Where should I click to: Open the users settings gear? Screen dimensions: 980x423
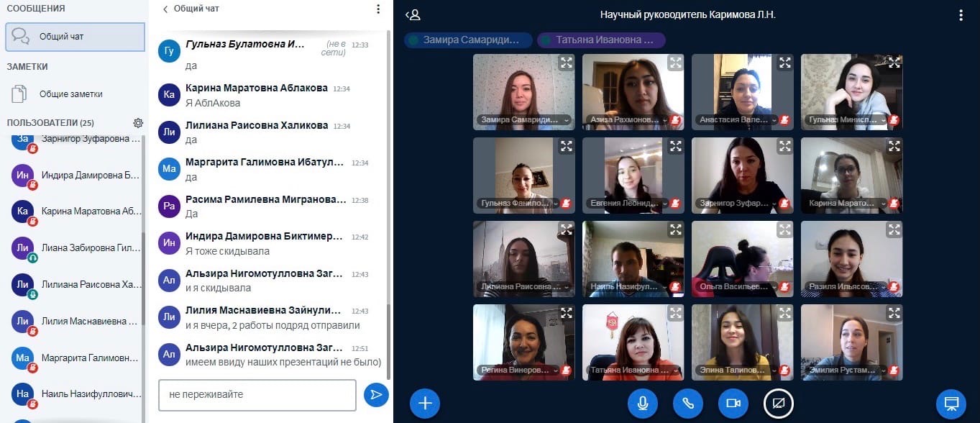point(138,123)
